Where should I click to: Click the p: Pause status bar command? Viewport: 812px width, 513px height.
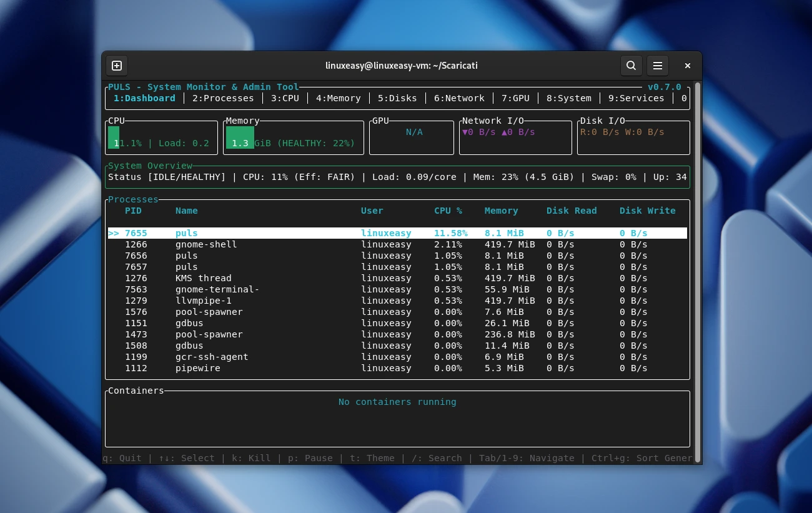pos(310,458)
